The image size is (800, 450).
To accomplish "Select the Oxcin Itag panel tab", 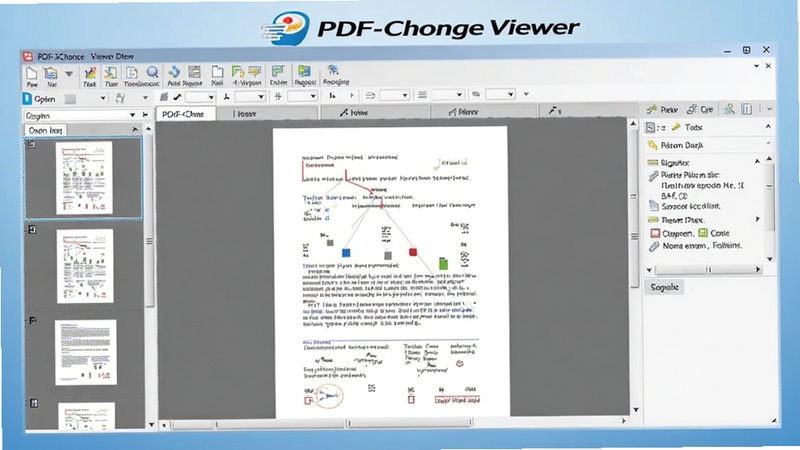I will [45, 131].
